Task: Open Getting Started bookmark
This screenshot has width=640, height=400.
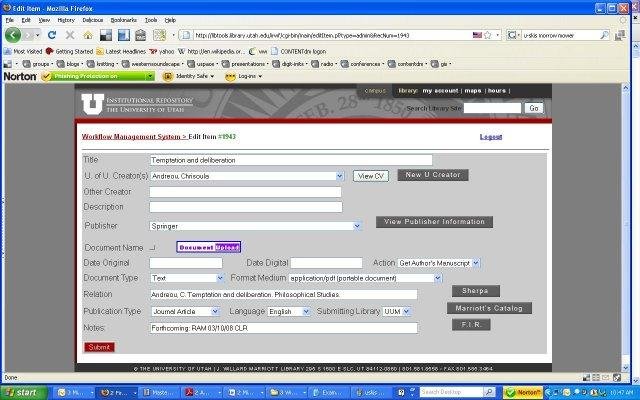Action: pos(69,51)
